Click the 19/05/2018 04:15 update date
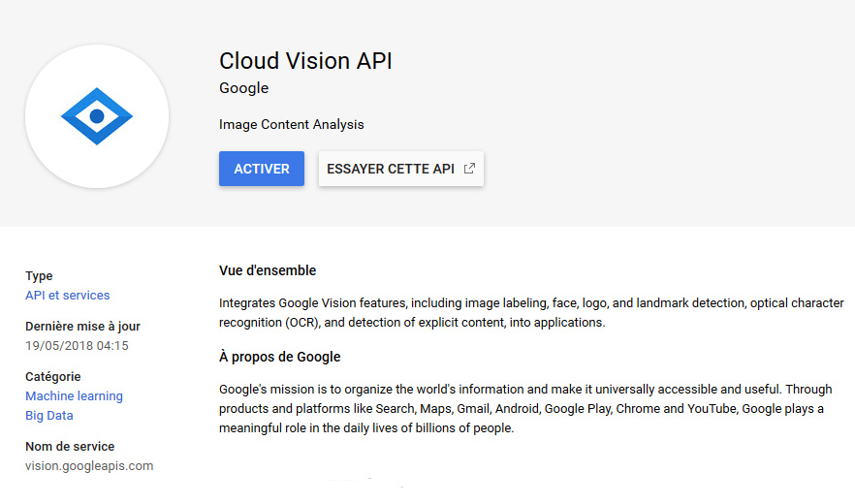Image resolution: width=855 pixels, height=504 pixels. [x=77, y=346]
